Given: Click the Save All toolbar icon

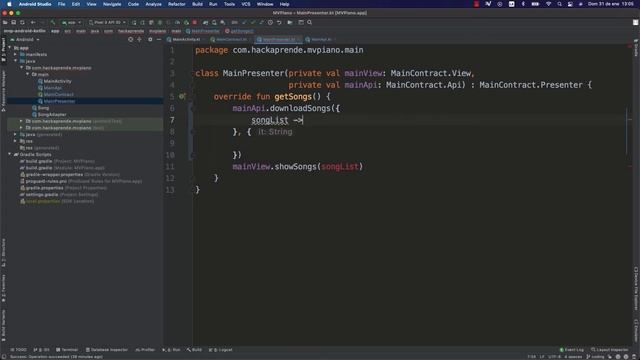Looking at the screenshot, I should click(x=13, y=22).
